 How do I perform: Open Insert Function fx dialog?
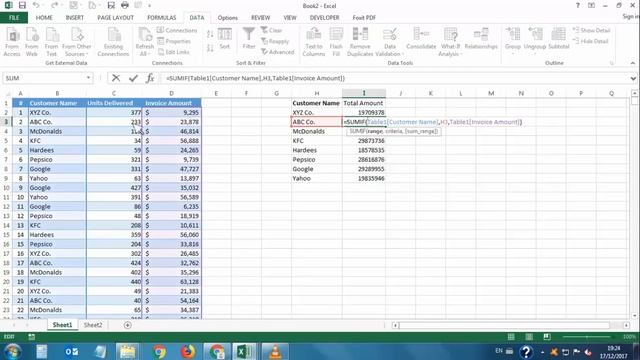(150, 78)
